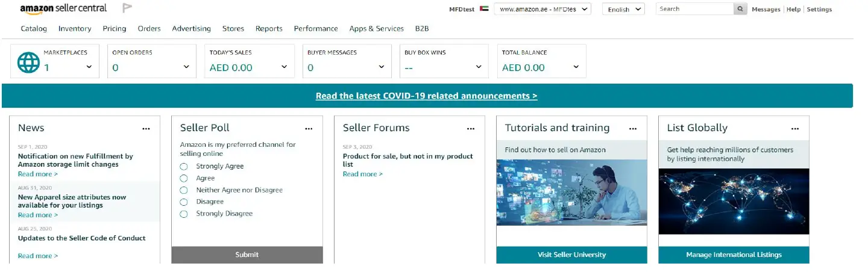The width and height of the screenshot is (868, 278).
Task: Expand the Buy Box Wins card
Action: click(479, 67)
